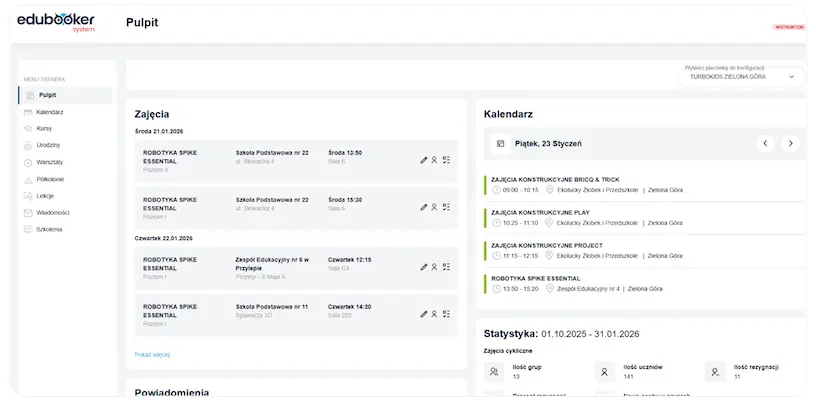The width and height of the screenshot is (816, 400).
Task: Click the Ilość rezygnacji statistic icon
Action: click(x=715, y=372)
